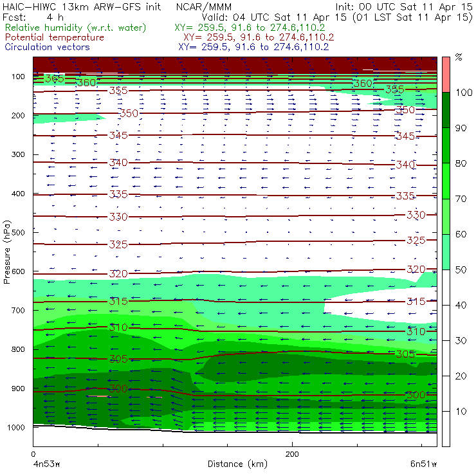Click the 800 hPa pressure tick label
This screenshot has height=476, width=476.
[18, 349]
